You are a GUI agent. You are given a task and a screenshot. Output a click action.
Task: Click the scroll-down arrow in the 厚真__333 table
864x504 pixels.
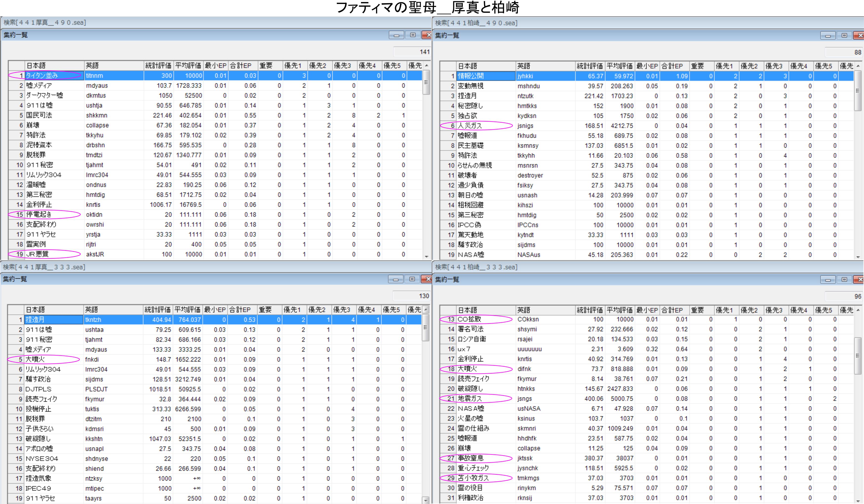tap(426, 500)
